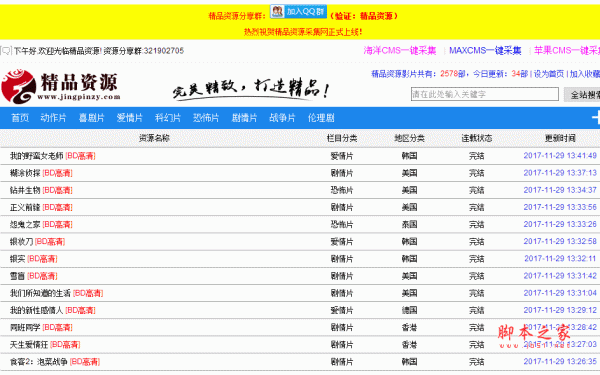
Task: Click the 资源名称 column header
Action: point(154,138)
